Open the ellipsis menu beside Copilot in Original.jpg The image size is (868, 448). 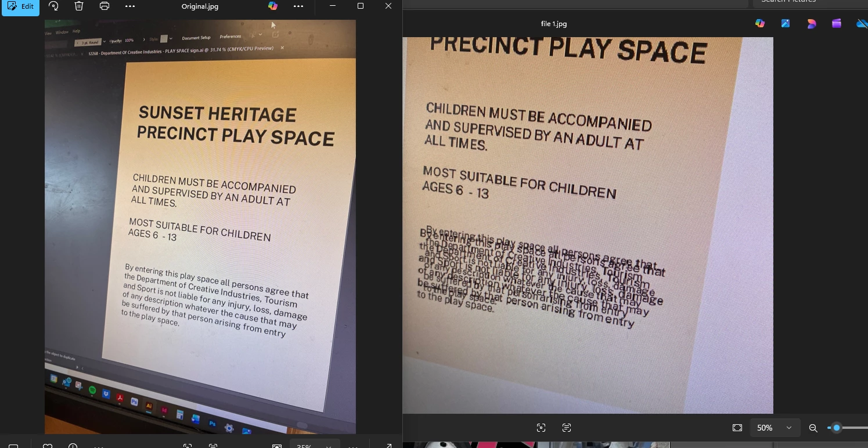(298, 6)
